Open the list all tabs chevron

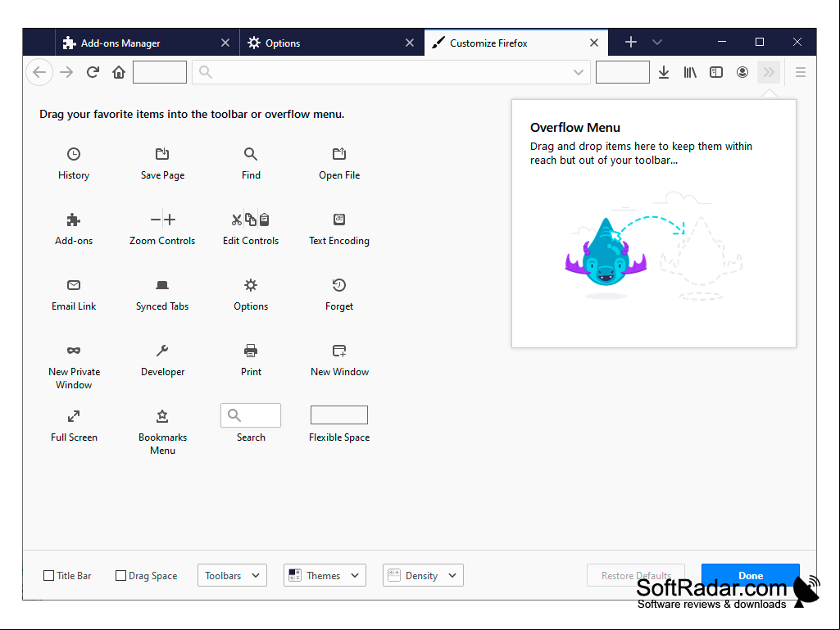[657, 43]
